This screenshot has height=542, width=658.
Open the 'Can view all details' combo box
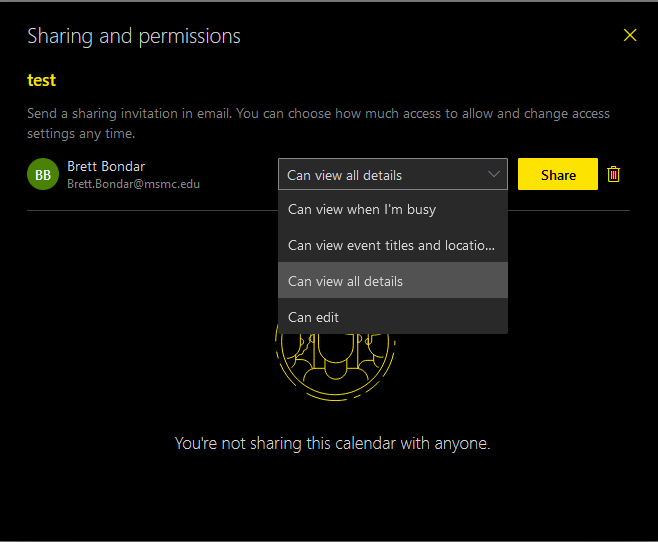pyautogui.click(x=393, y=174)
